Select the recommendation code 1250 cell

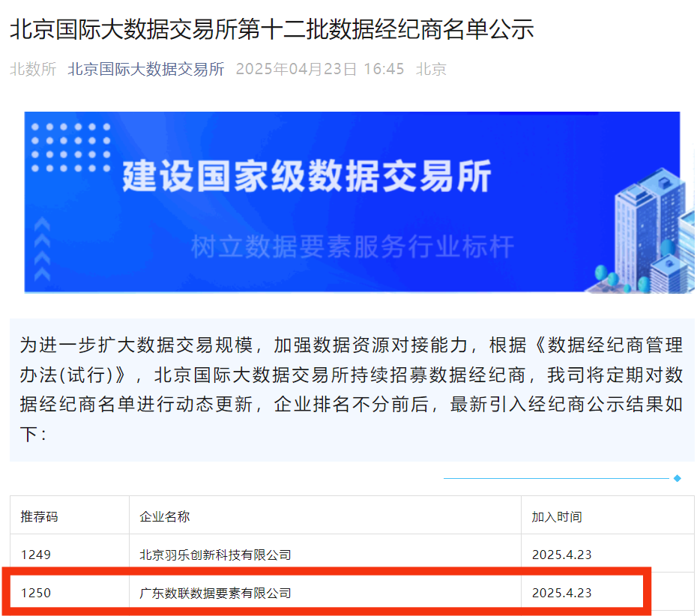[36, 593]
